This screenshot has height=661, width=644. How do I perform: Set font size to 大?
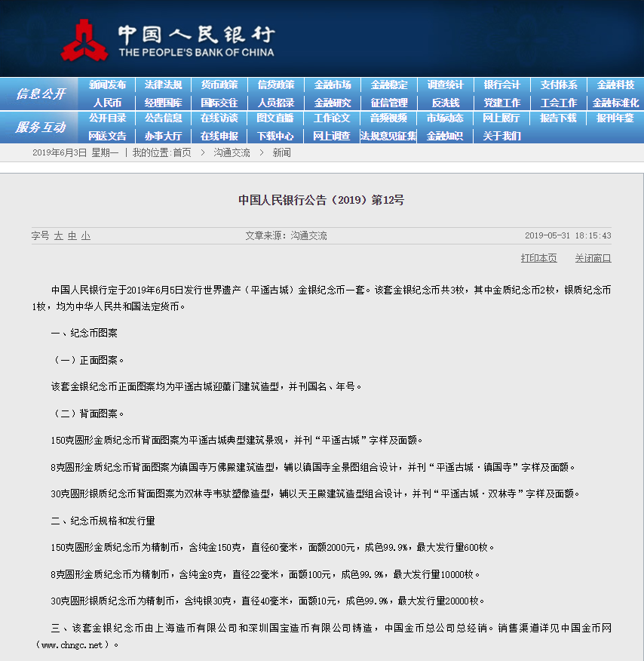click(x=59, y=235)
